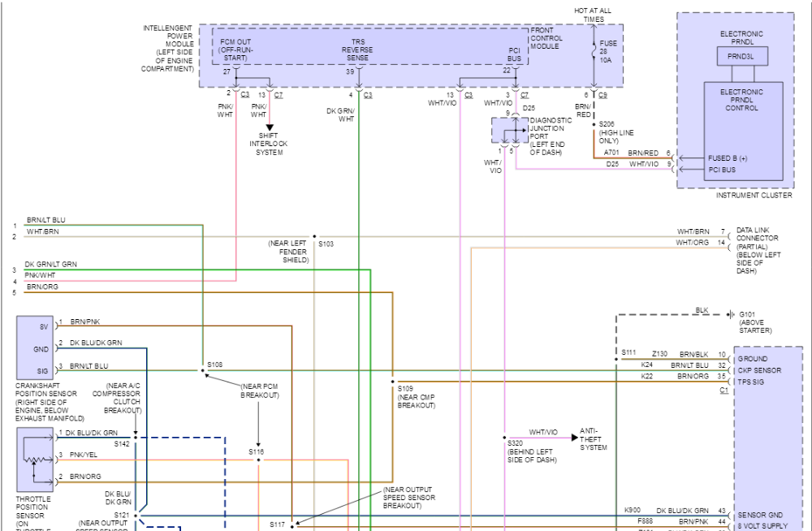Click the G101 ground symbol
The height and width of the screenshot is (531, 812).
(x=730, y=314)
